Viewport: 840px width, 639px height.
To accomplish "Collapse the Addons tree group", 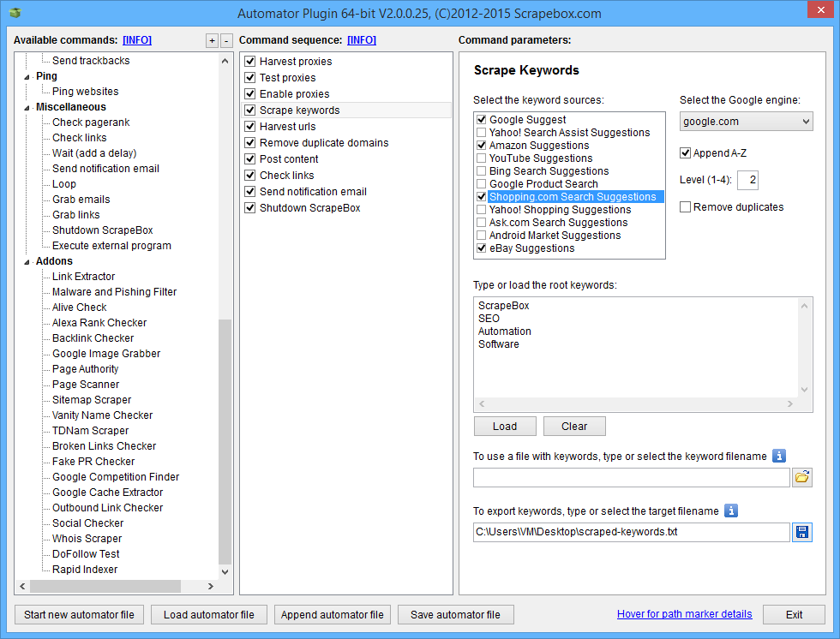I will pyautogui.click(x=27, y=262).
